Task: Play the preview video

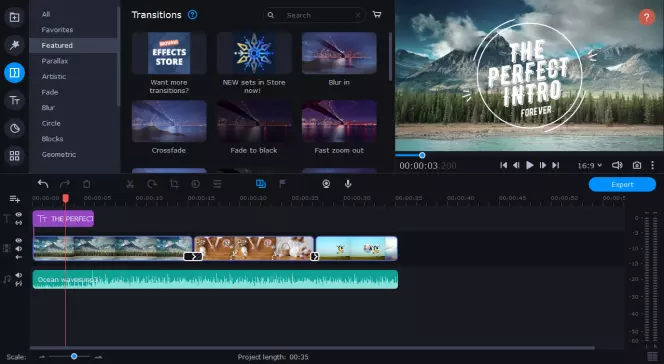Action: click(x=529, y=165)
